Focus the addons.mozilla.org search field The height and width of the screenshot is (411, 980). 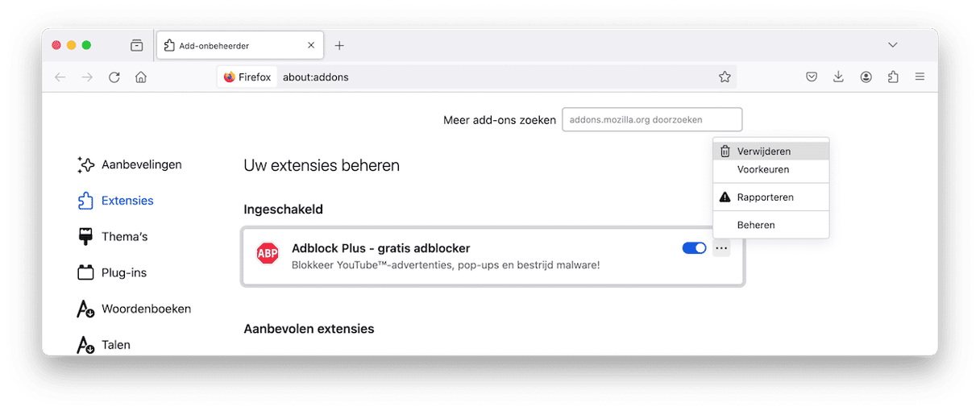tap(652, 120)
